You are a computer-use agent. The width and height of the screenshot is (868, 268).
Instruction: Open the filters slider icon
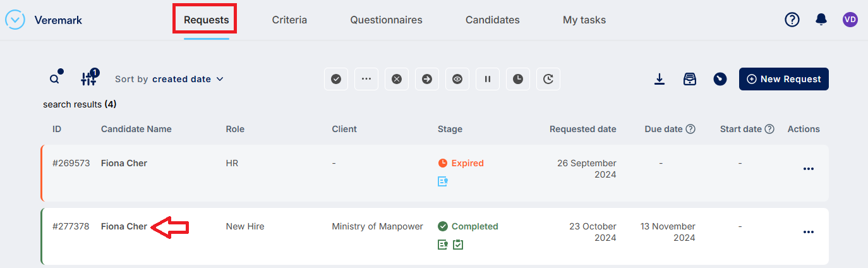pos(88,79)
